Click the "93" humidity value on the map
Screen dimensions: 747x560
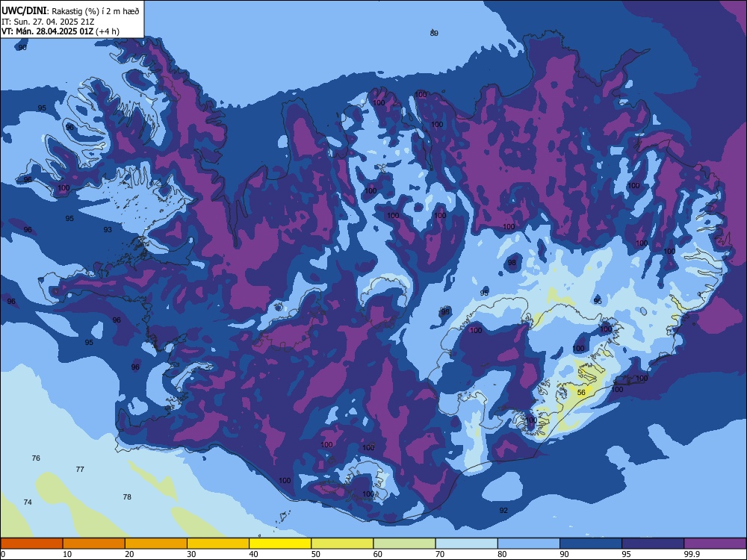[108, 229]
